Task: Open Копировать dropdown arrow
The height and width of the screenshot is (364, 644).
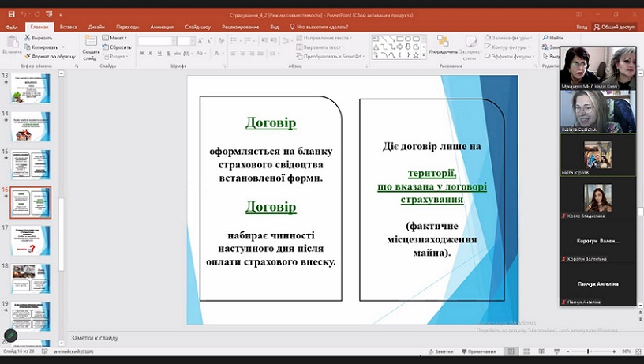Action: pos(63,47)
